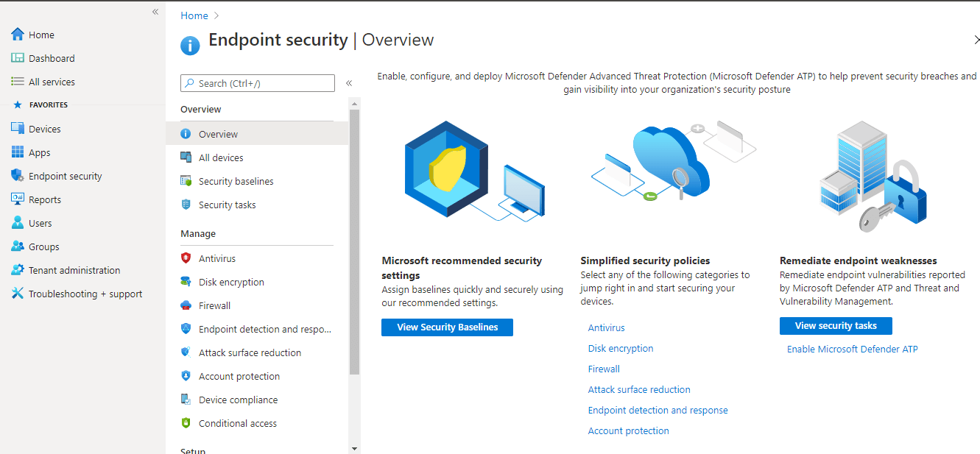Click the View security tasks button
This screenshot has height=454, width=980.
click(x=836, y=326)
